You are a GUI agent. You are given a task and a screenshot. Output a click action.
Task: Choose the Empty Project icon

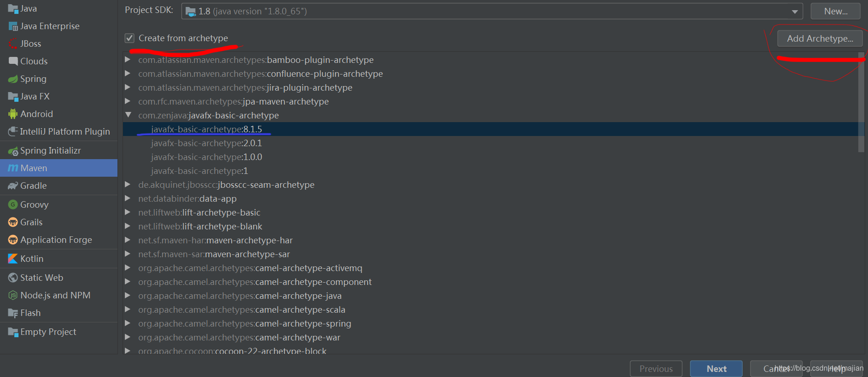13,332
